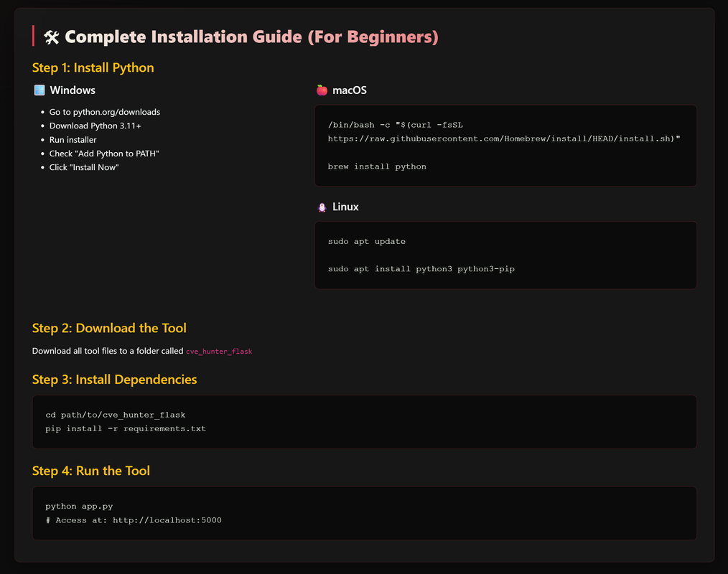This screenshot has width=728, height=574.
Task: Select the Step 2: Download the Tool heading
Action: click(109, 328)
